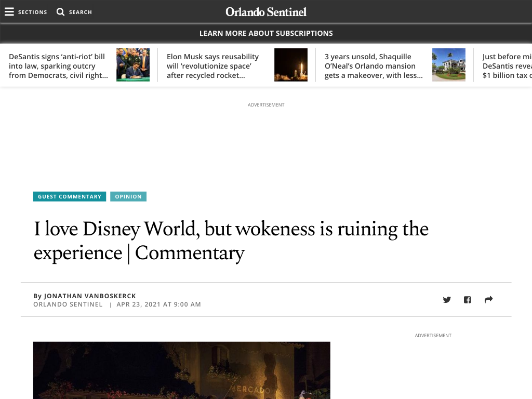Click the article's lead photo
The width and height of the screenshot is (532, 399).
[181, 370]
